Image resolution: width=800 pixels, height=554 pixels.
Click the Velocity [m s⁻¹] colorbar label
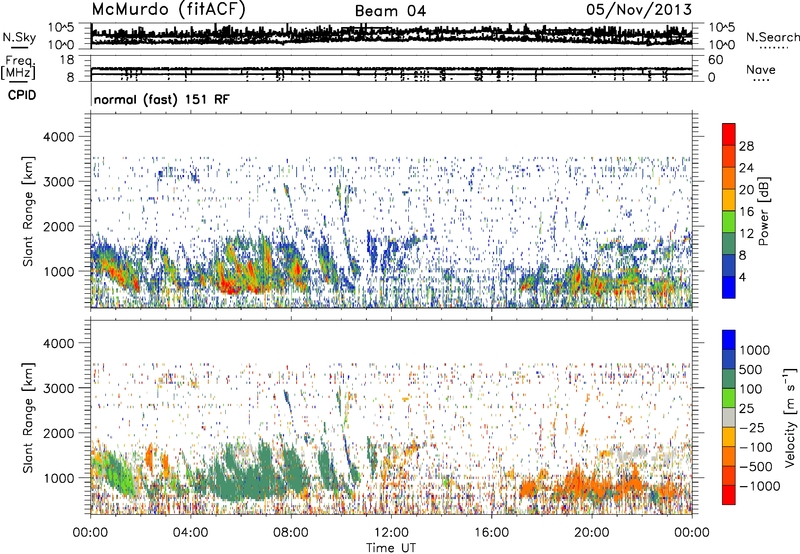click(790, 418)
